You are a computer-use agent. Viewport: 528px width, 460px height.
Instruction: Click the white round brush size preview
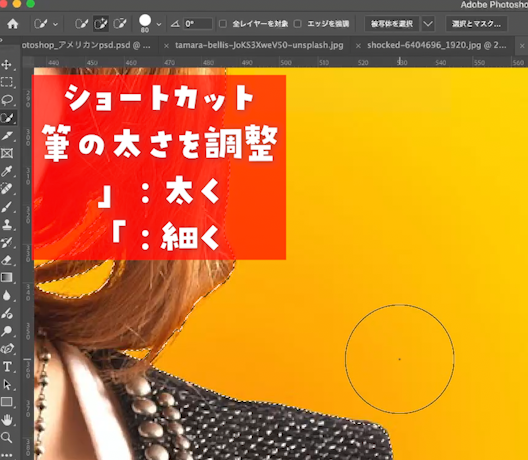pyautogui.click(x=145, y=21)
